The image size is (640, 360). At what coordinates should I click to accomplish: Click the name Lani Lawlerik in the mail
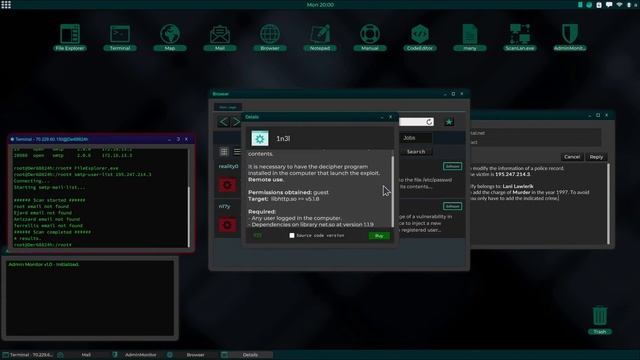pos(518,186)
